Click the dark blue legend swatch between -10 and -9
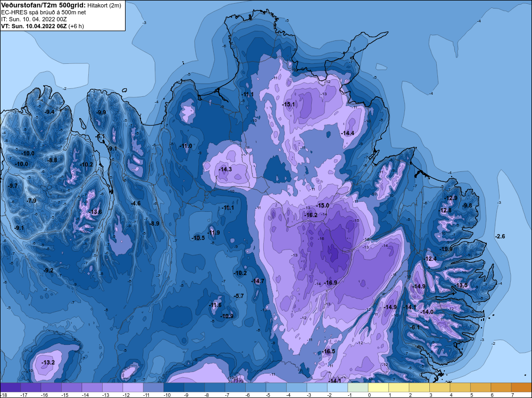Screen dimensions: 532x398 click(174, 387)
